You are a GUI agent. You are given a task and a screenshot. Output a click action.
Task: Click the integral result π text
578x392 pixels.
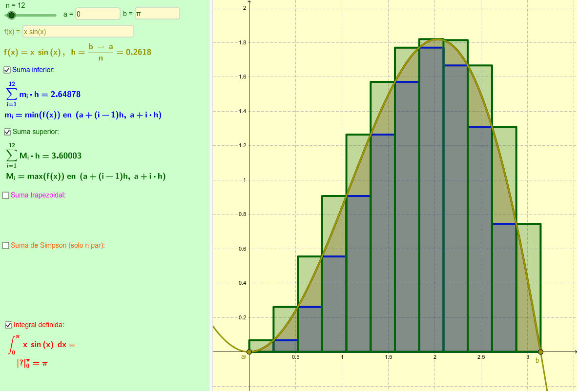(x=44, y=363)
